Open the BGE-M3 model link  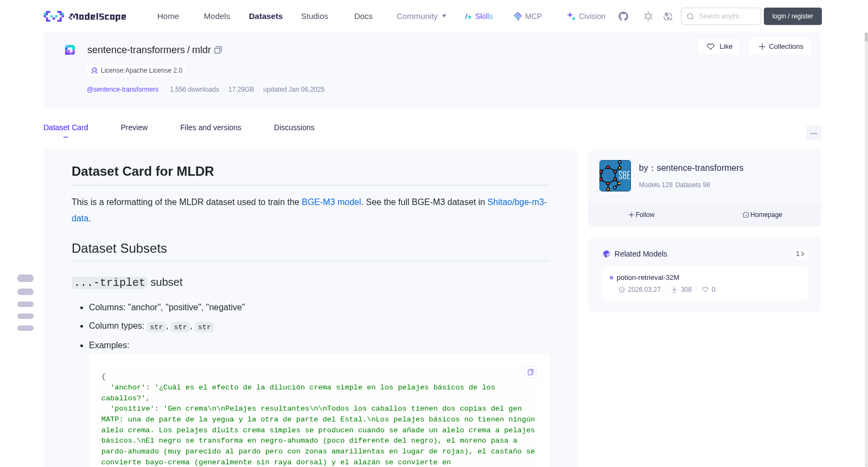pyautogui.click(x=331, y=202)
